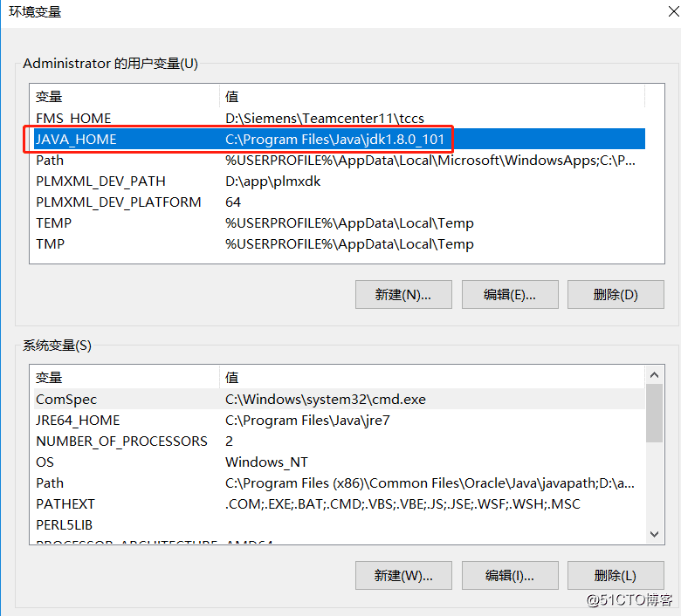Select the PATHEXT system variable row
The image size is (681, 616).
(340, 503)
